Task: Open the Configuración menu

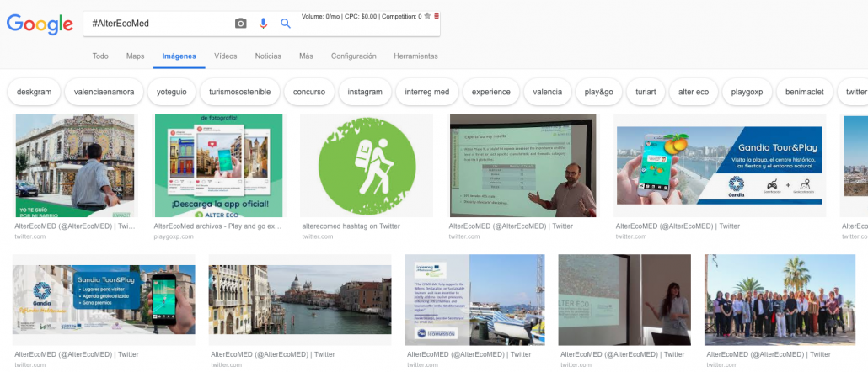Action: click(353, 56)
